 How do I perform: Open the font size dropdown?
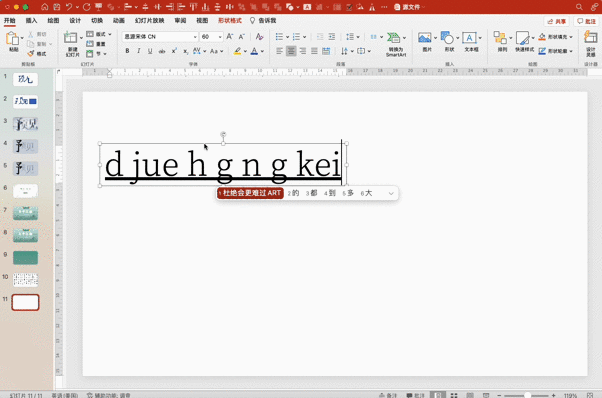click(x=220, y=37)
